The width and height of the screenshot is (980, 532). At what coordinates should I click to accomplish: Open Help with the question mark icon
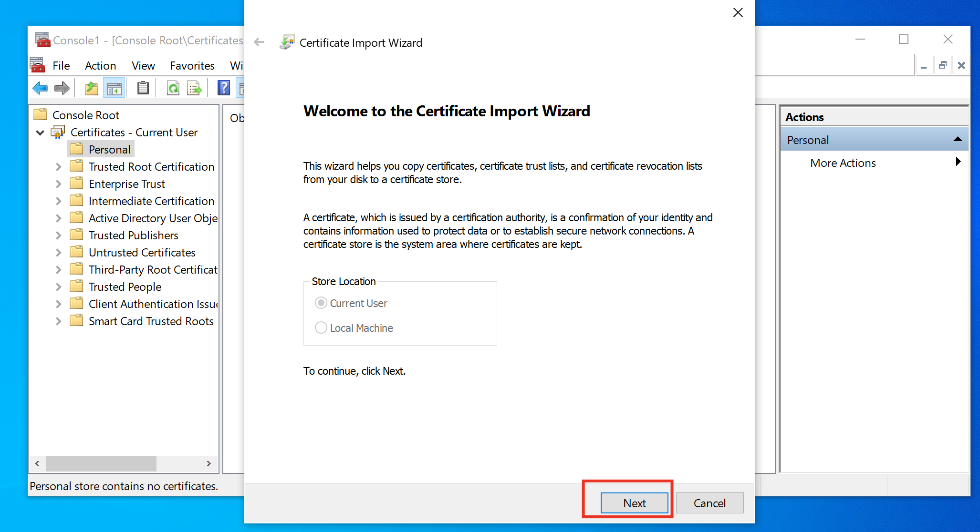(223, 88)
